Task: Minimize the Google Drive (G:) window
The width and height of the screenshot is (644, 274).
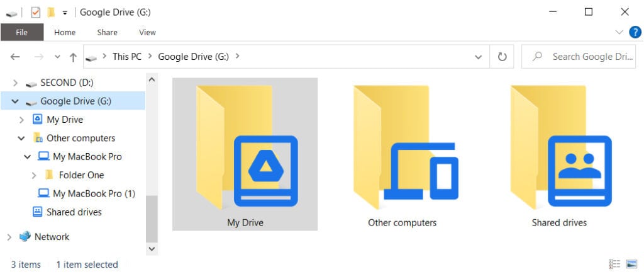Action: (x=552, y=12)
